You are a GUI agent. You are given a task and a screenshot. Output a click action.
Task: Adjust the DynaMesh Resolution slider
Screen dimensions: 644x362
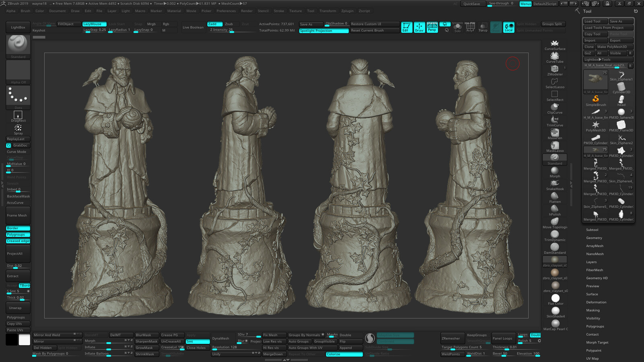(235, 348)
